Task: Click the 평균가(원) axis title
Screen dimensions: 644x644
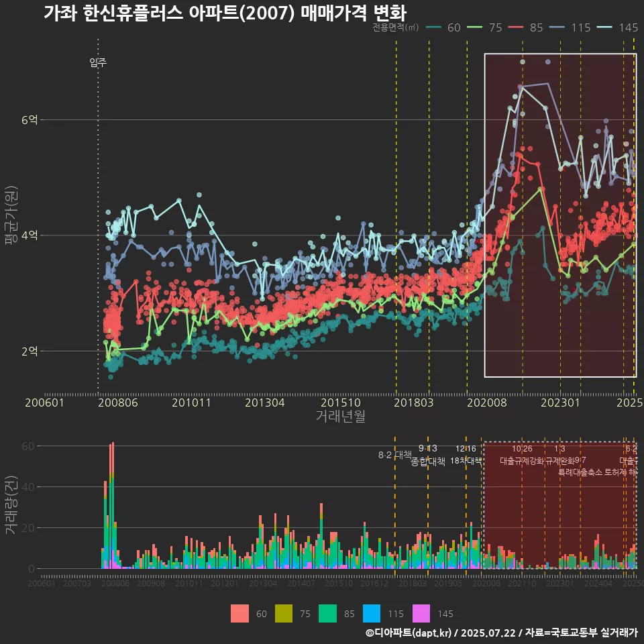Action: coord(11,215)
